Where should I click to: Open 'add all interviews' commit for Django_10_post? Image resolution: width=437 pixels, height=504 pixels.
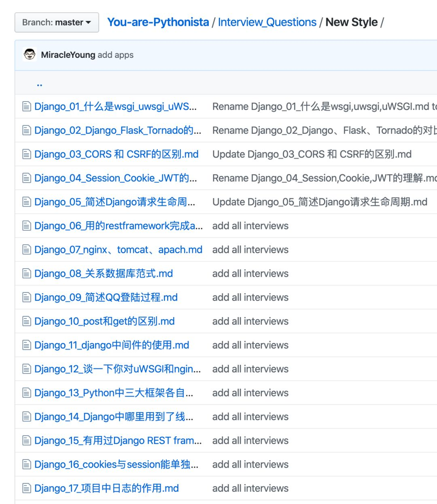(x=250, y=321)
